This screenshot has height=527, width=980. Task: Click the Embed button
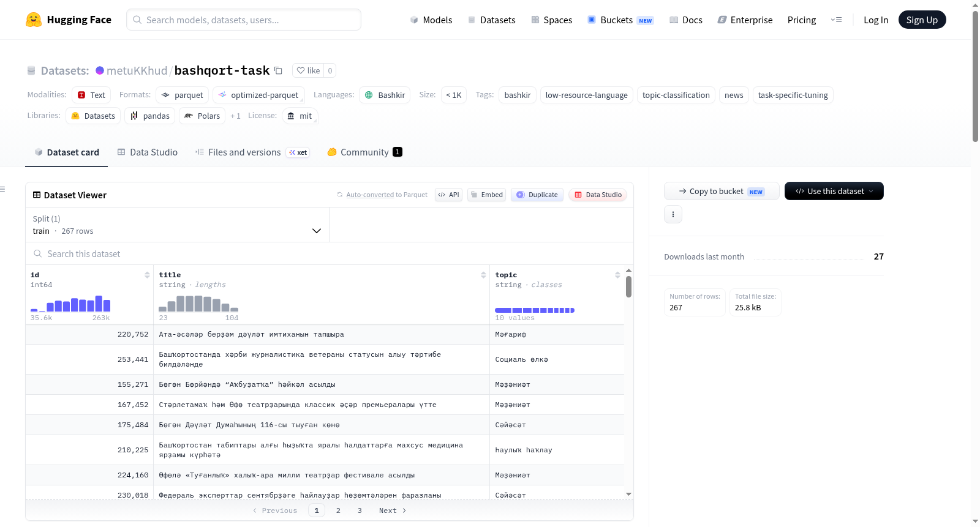tap(486, 195)
